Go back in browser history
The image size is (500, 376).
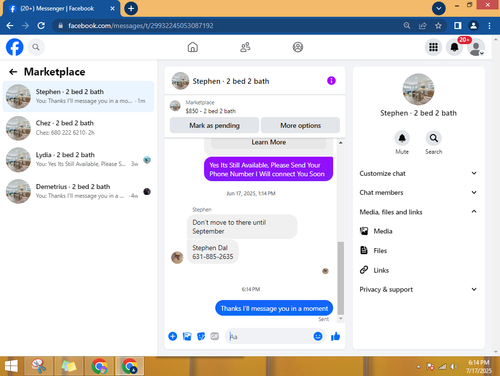(x=10, y=26)
